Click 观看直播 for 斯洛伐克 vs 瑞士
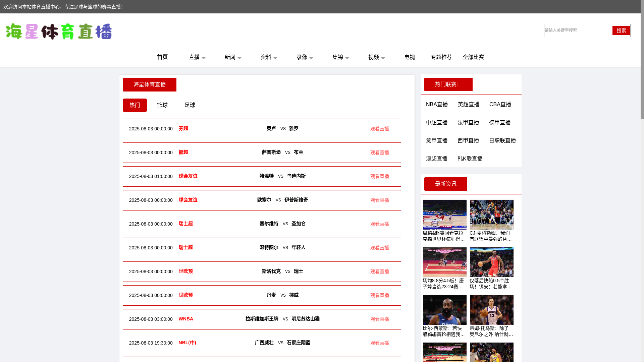Image resolution: width=644 pixels, height=362 pixels. click(380, 272)
